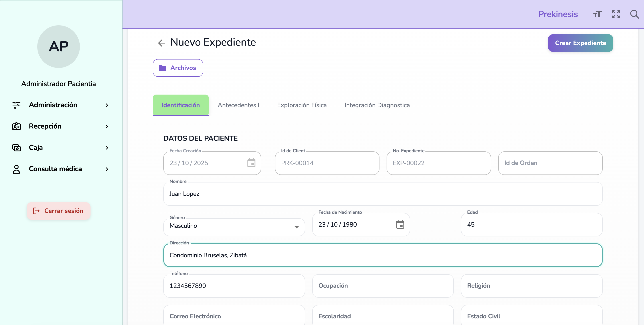This screenshot has width=644, height=325.
Task: Click Cerrar sesión to log out
Action: pyautogui.click(x=59, y=211)
